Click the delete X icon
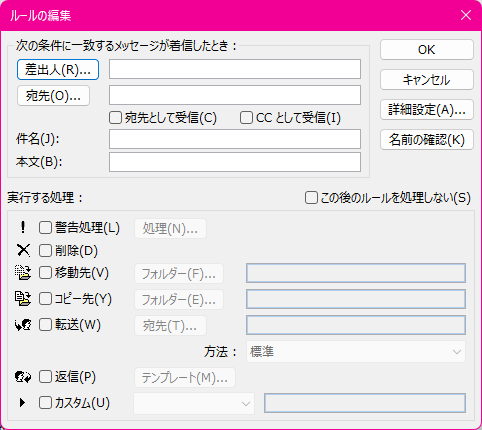The image size is (482, 430). (x=23, y=250)
